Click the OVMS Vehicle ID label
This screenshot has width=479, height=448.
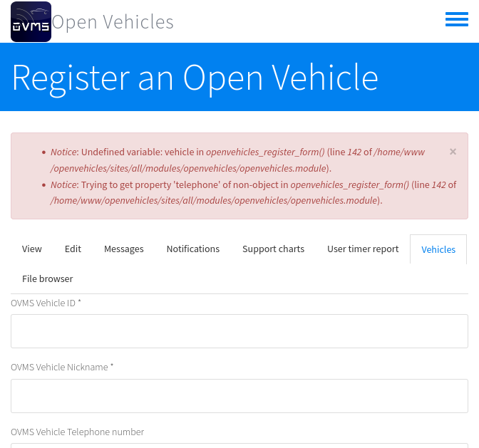[43, 303]
